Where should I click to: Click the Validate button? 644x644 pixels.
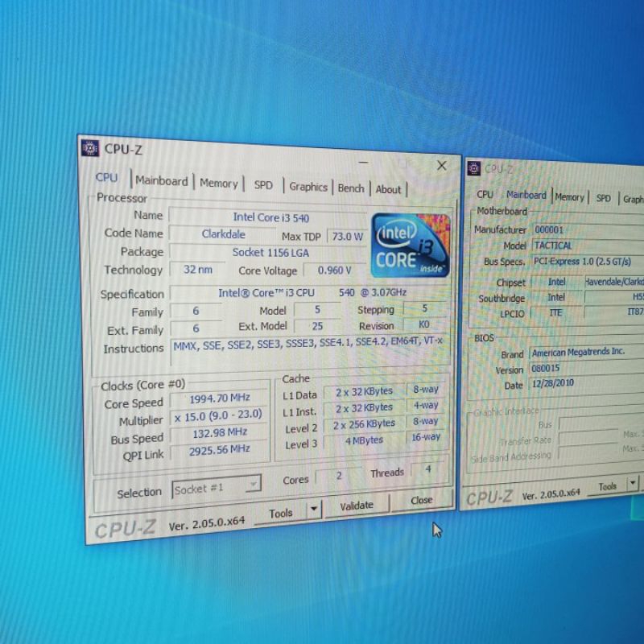(356, 506)
